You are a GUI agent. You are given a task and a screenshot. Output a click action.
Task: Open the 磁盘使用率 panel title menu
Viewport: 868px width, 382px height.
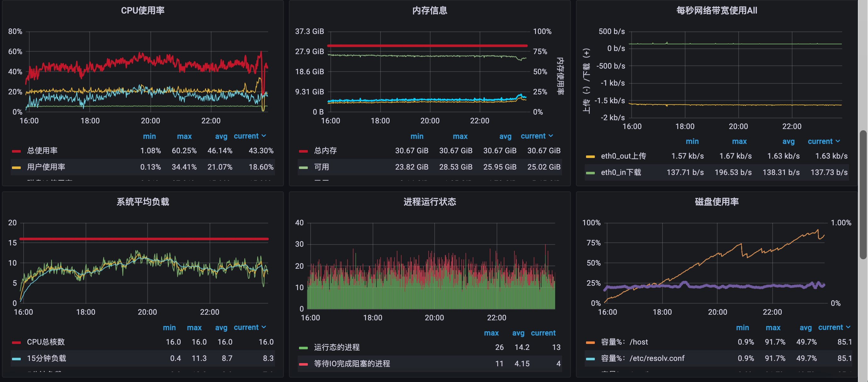716,202
